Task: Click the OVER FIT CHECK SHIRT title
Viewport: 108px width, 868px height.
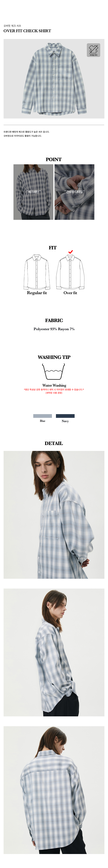Action: (27, 31)
